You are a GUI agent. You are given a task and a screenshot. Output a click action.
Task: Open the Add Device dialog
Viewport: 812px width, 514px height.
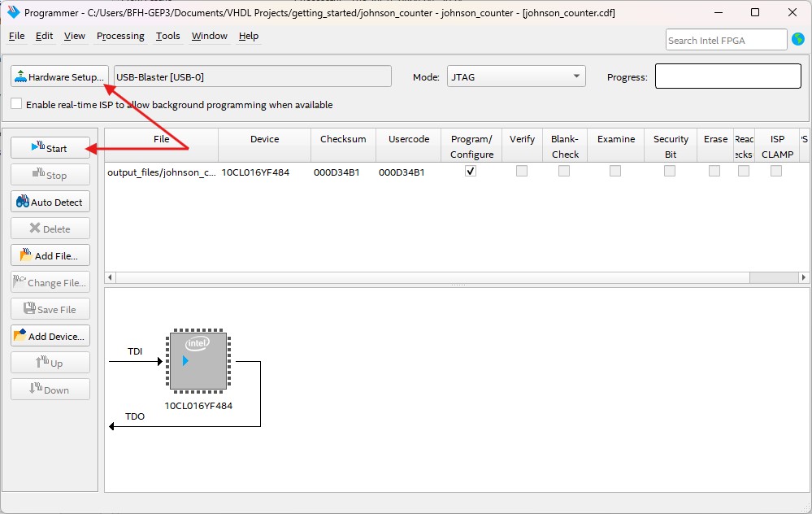pos(50,336)
